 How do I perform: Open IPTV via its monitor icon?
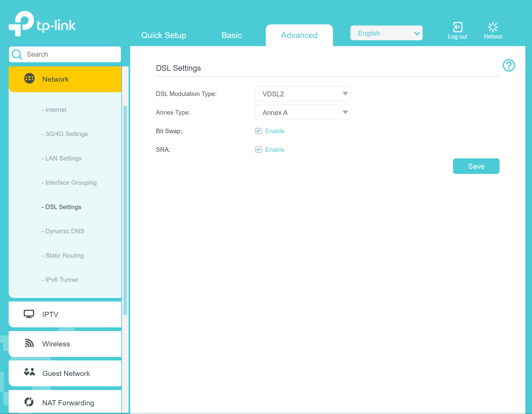tap(29, 314)
